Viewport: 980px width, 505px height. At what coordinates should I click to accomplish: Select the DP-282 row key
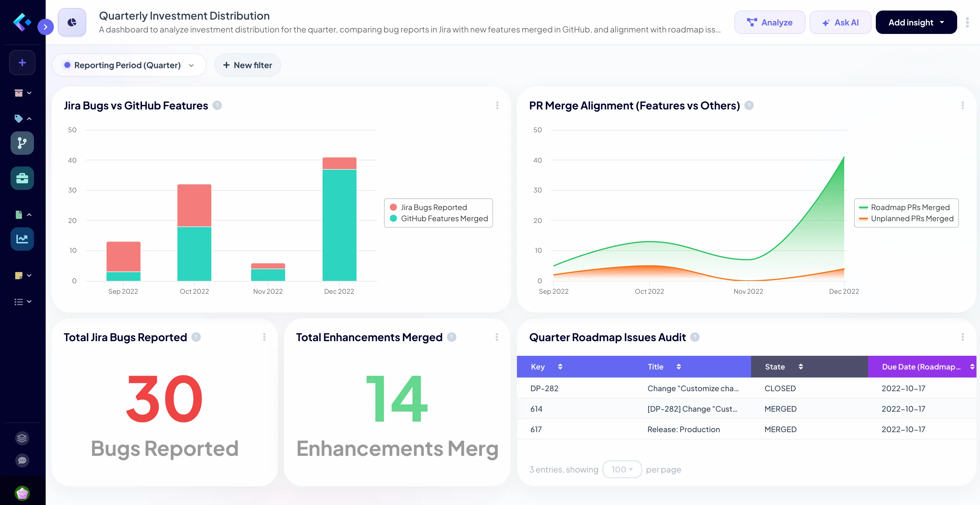pyautogui.click(x=544, y=388)
